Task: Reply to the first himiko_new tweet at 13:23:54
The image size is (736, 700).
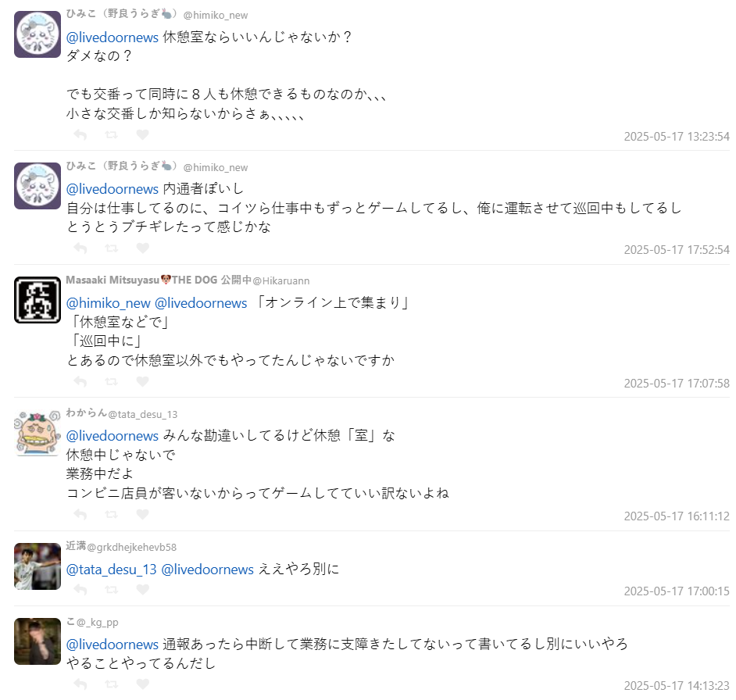Action: 80,135
